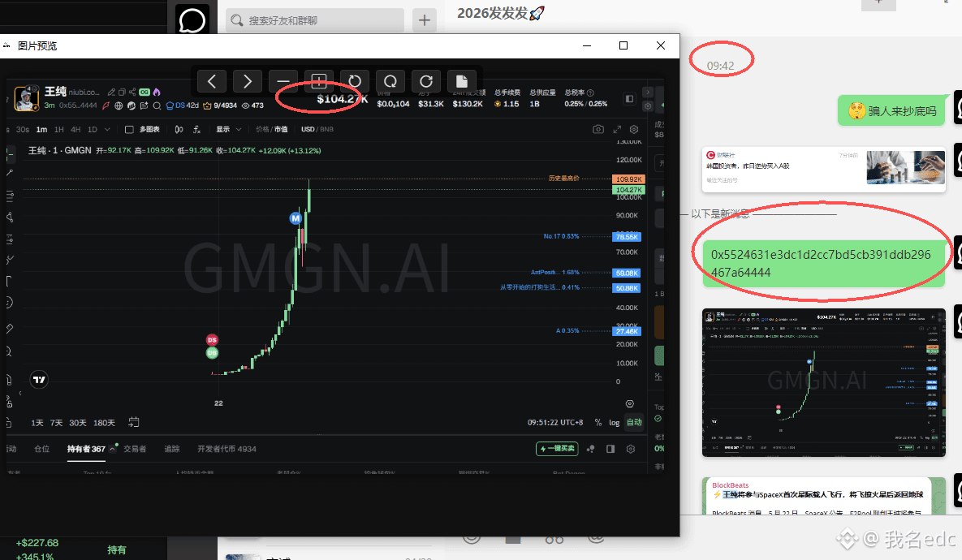Open the 财联社 news card in chat
The image size is (962, 560).
click(x=824, y=169)
